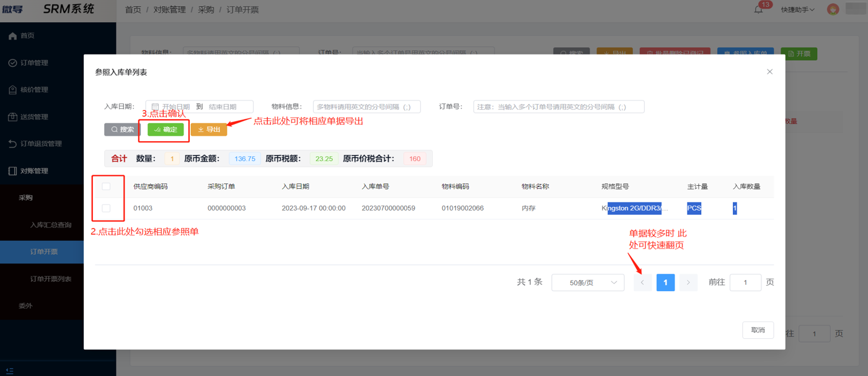Close the 参照入库单列表 dialog with the X
The image size is (868, 376).
point(769,72)
